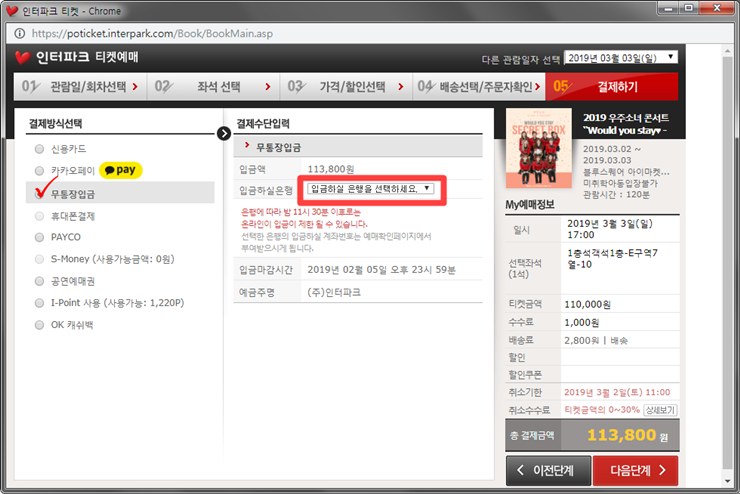Open the 다른 관람일자 선택 date dropdown

click(x=621, y=58)
